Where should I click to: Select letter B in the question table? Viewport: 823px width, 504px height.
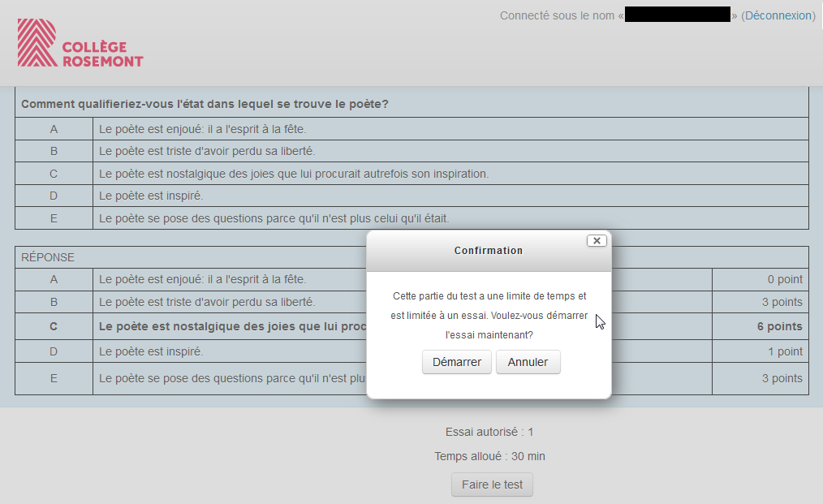pos(54,151)
